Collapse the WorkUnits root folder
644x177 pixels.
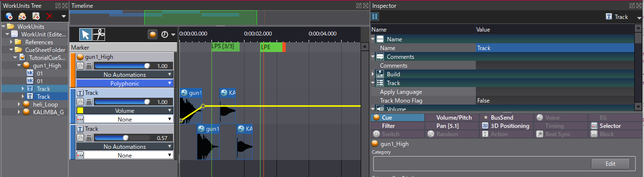click(4, 26)
